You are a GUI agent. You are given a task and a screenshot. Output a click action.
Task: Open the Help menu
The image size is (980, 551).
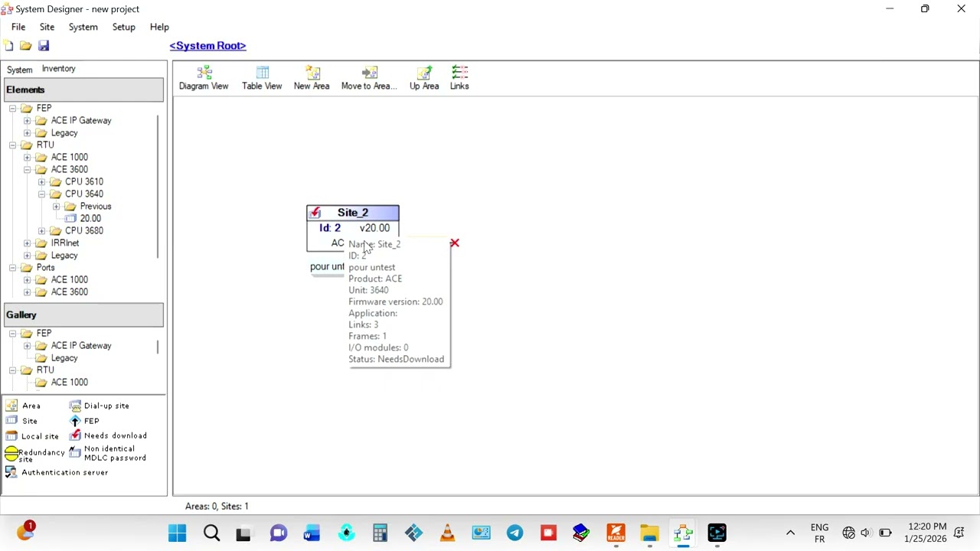(159, 27)
